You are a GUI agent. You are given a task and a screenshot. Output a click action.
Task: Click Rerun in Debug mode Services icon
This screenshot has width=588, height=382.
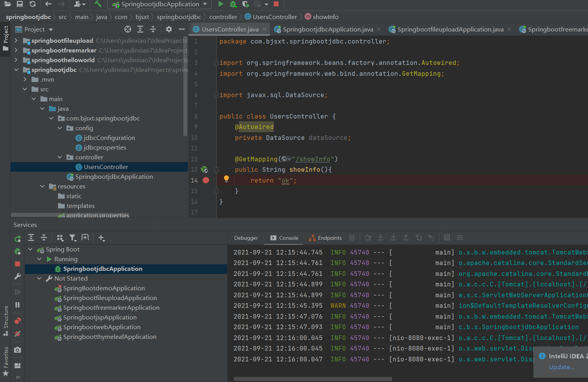[17, 251]
